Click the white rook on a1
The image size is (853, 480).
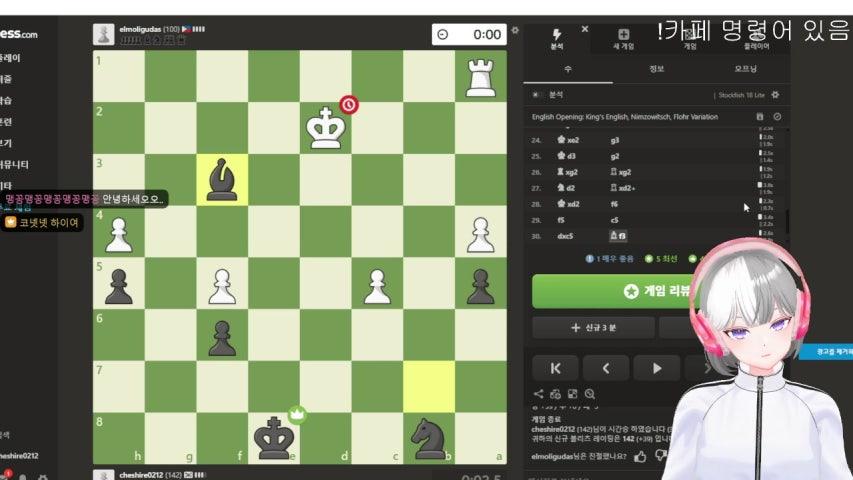pyautogui.click(x=481, y=78)
